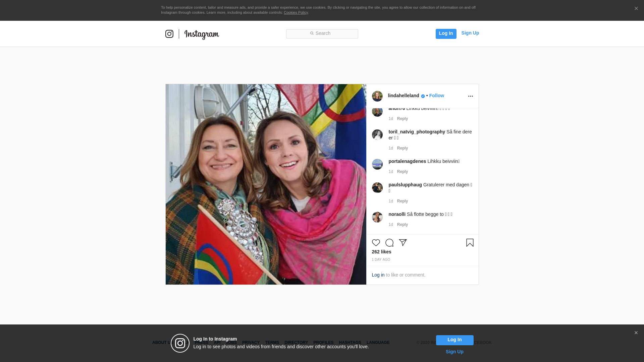Reply to paulslupphaug's comment
This screenshot has width=644, height=362.
point(402,201)
